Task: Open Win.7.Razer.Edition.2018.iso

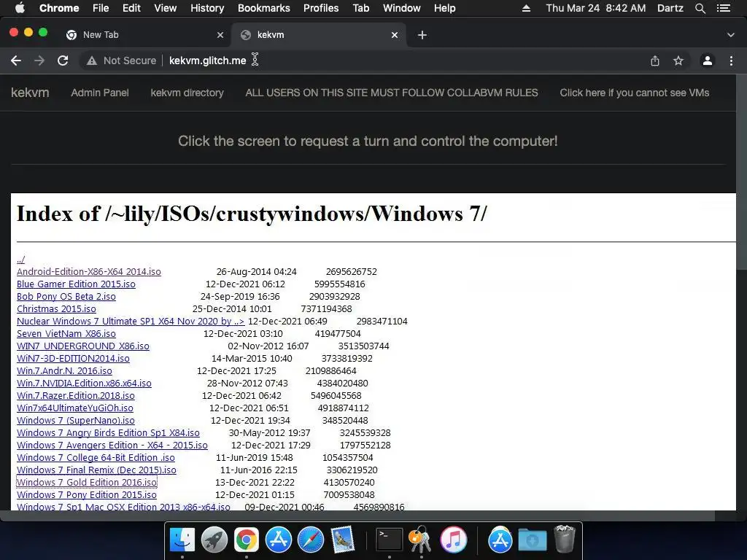Action: [76, 395]
